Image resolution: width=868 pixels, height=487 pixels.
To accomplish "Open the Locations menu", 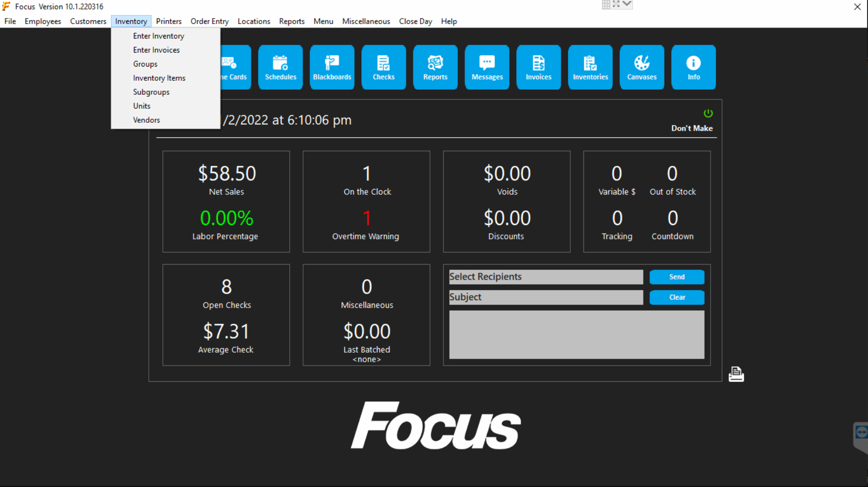I will click(x=254, y=21).
